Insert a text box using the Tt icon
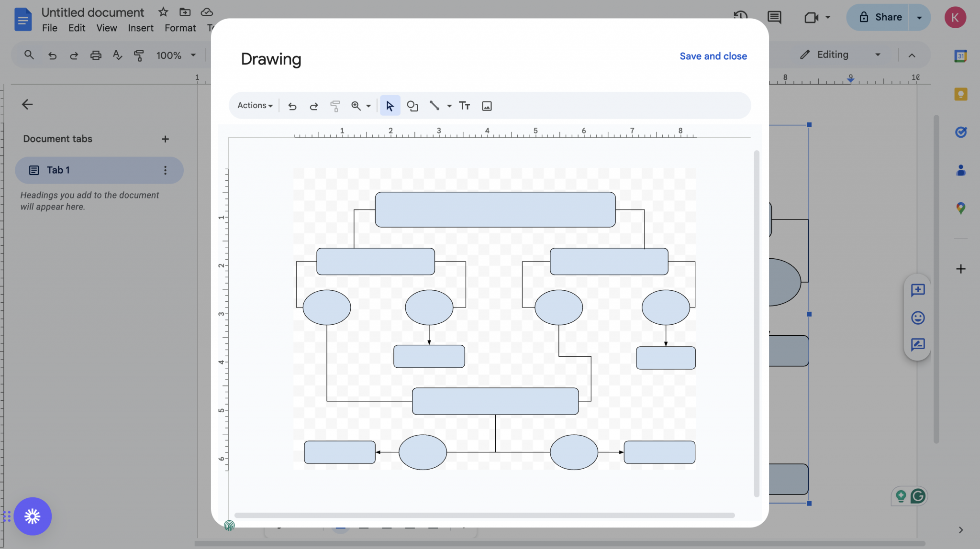The width and height of the screenshot is (980, 549). (464, 106)
